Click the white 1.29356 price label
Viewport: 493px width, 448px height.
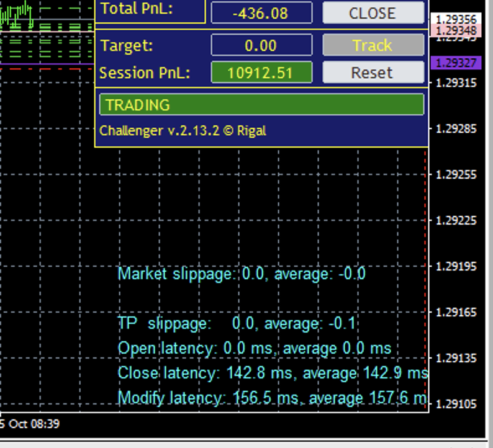456,19
